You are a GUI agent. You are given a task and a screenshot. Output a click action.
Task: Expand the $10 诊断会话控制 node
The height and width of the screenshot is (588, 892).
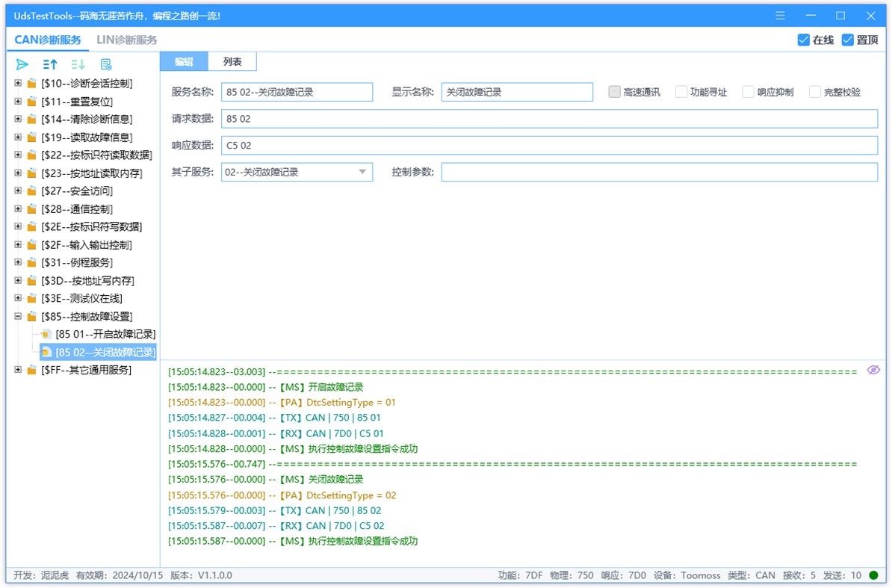18,83
